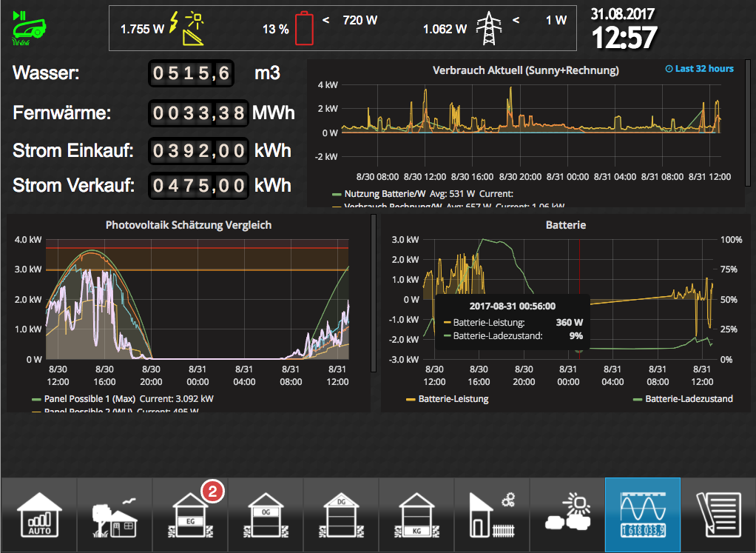
Task: Select the energy meter statistics tab
Action: [643, 515]
